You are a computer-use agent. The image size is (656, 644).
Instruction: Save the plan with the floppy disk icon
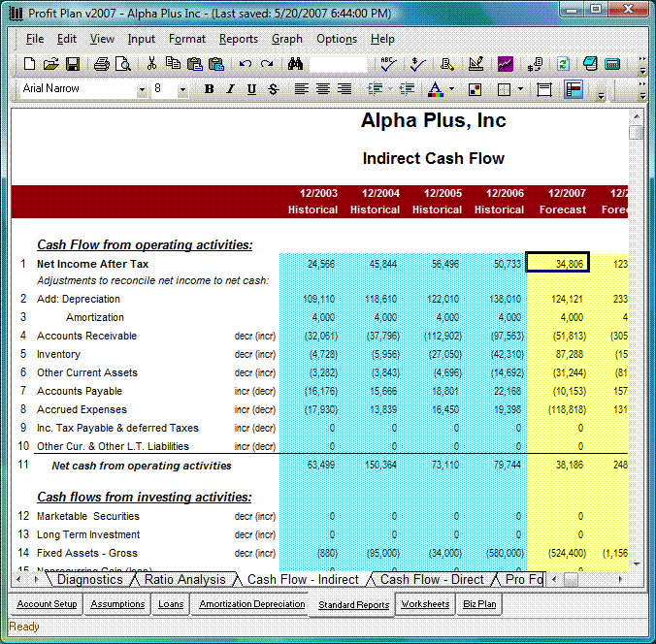click(x=73, y=64)
